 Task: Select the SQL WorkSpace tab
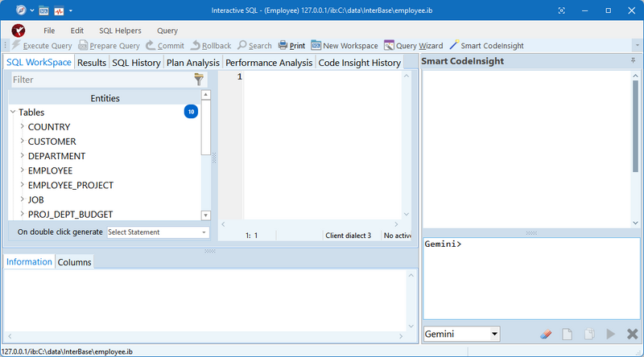click(39, 62)
